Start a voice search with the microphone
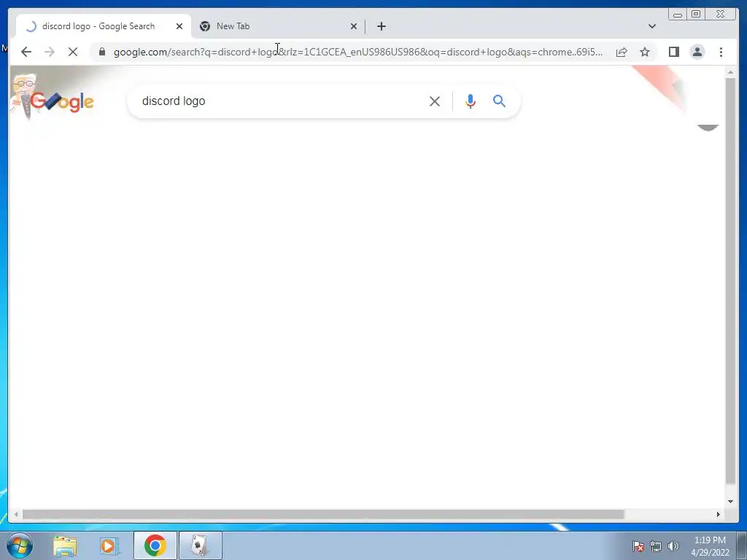This screenshot has width=747, height=560. click(471, 101)
